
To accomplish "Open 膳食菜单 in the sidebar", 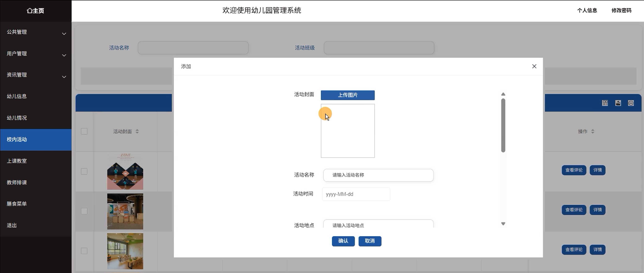I will pos(17,204).
